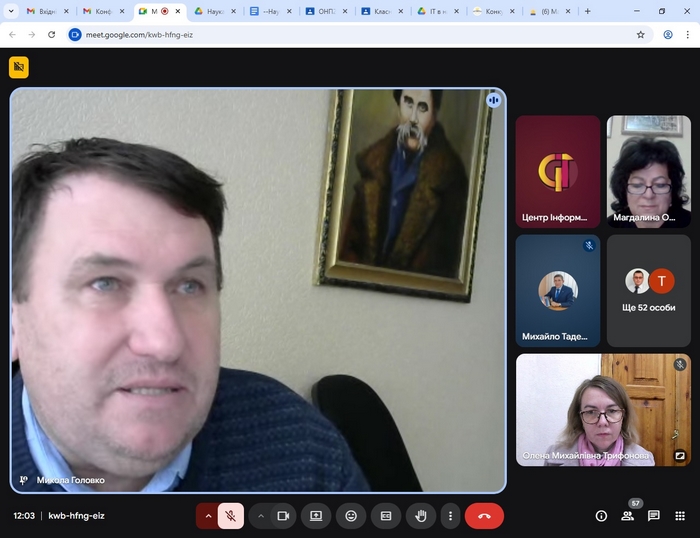Show the participants list
Viewport: 700px width, 538px height.
tap(627, 516)
